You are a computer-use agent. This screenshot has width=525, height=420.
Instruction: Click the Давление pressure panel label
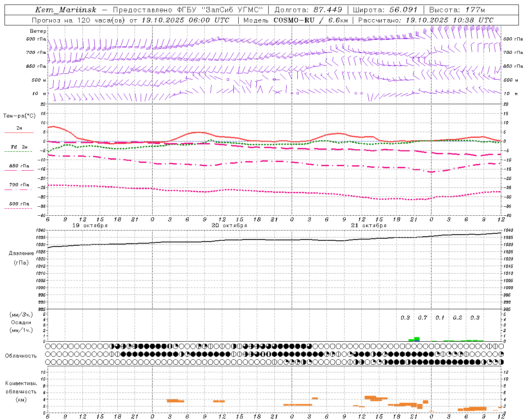[21, 253]
